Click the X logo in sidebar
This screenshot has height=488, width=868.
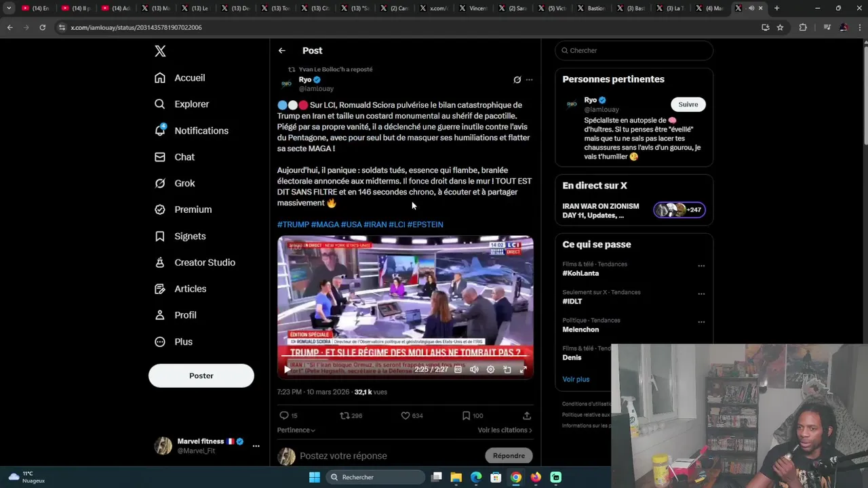coord(160,51)
